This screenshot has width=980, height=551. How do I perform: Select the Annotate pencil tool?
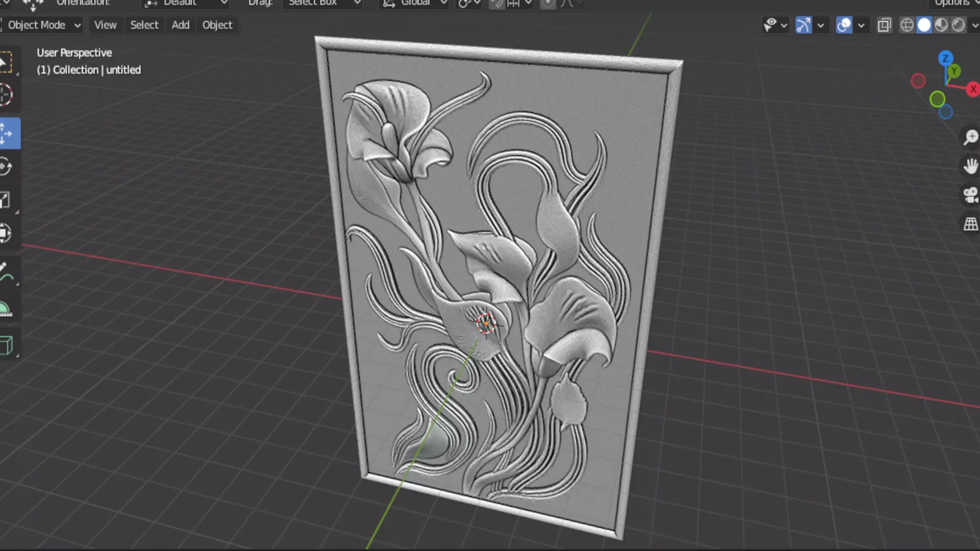click(6, 271)
